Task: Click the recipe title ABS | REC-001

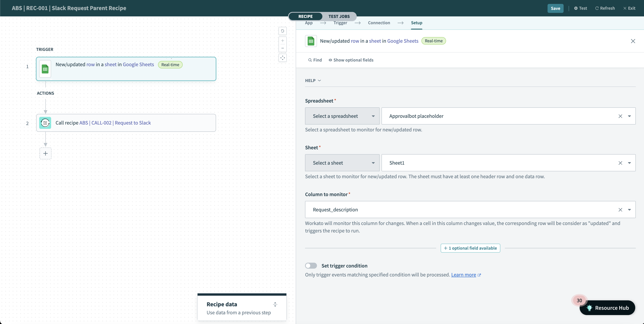Action: click(69, 8)
